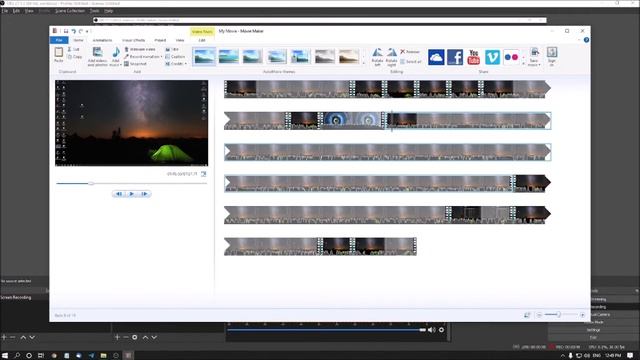
Task: Click the Record narration button
Action: point(142,57)
